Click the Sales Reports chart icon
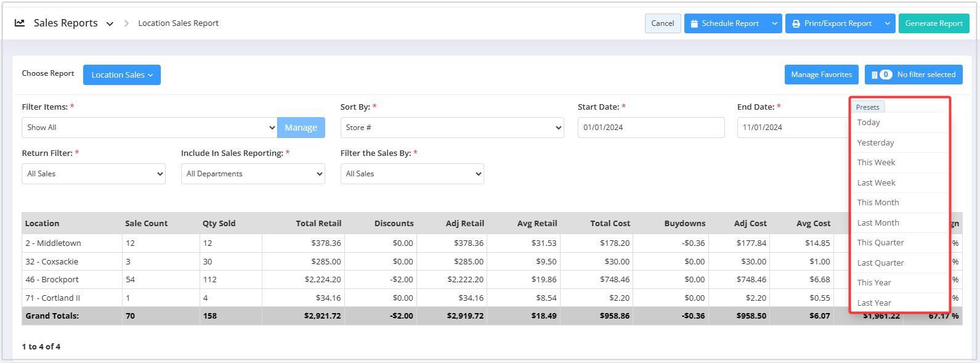980x363 pixels. click(20, 23)
